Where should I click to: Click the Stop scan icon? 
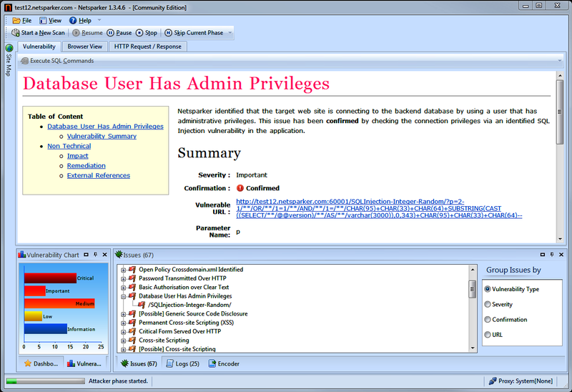click(x=139, y=33)
